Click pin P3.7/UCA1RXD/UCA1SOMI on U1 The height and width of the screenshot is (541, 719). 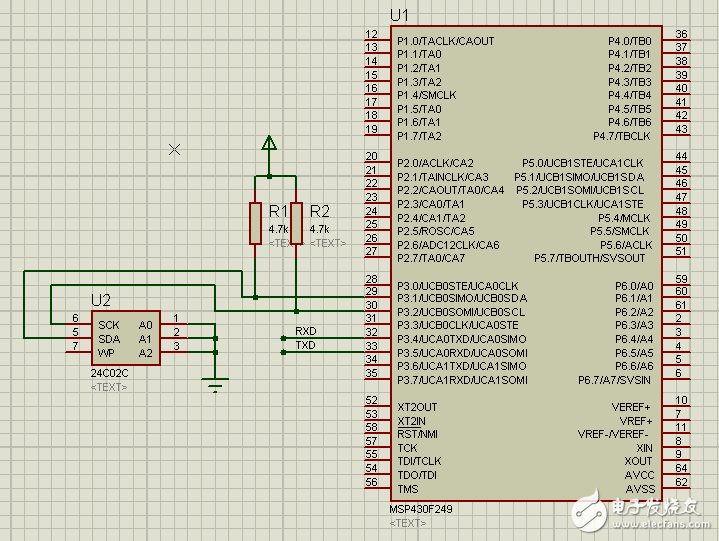[x=462, y=380]
